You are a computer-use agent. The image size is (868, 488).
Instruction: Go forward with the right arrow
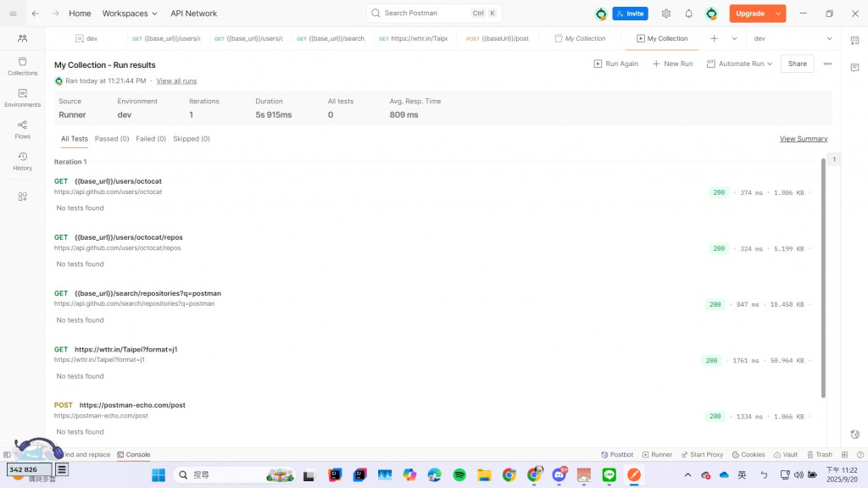tap(55, 14)
